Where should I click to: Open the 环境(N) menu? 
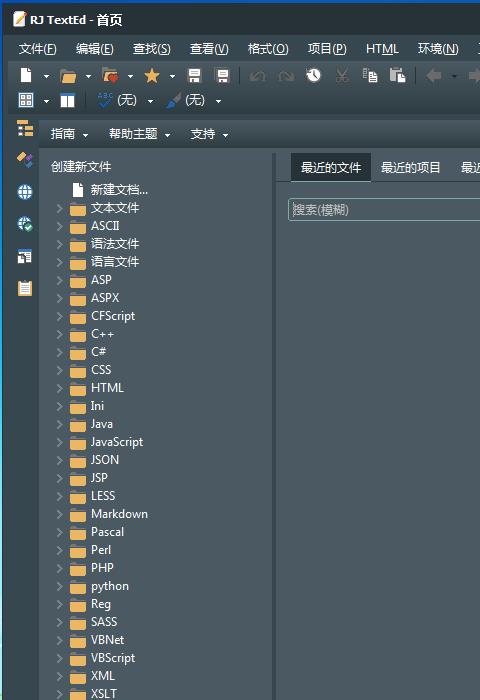(x=438, y=49)
